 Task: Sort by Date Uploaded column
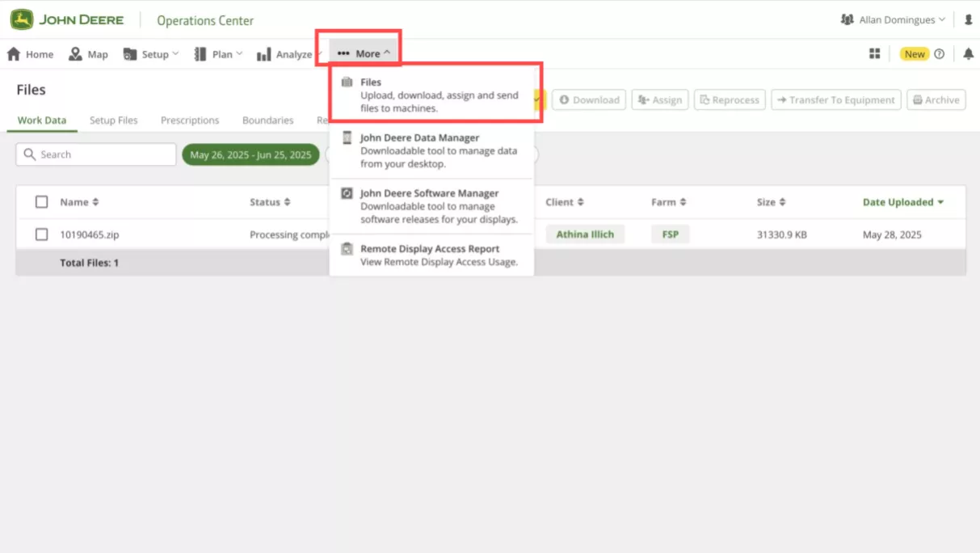point(903,202)
